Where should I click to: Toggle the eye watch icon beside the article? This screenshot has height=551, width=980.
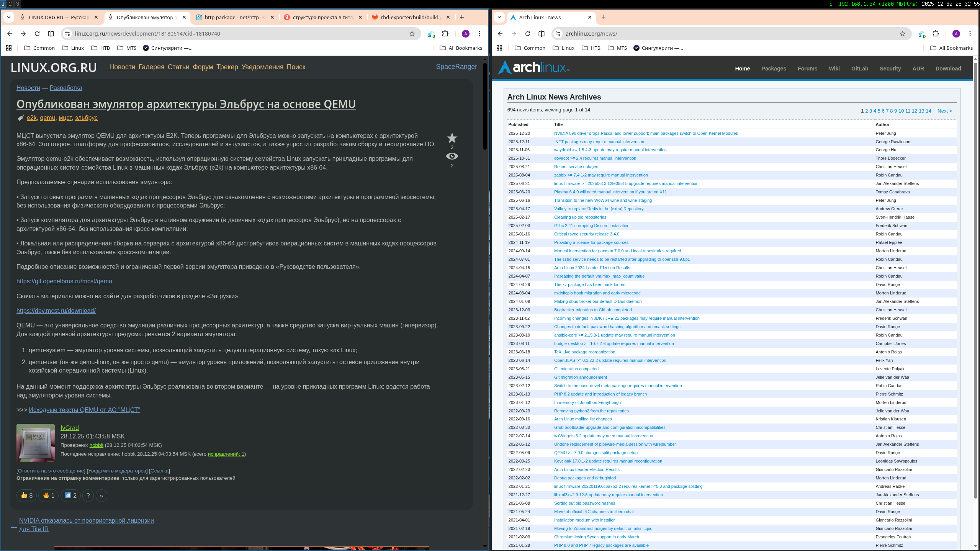452,156
